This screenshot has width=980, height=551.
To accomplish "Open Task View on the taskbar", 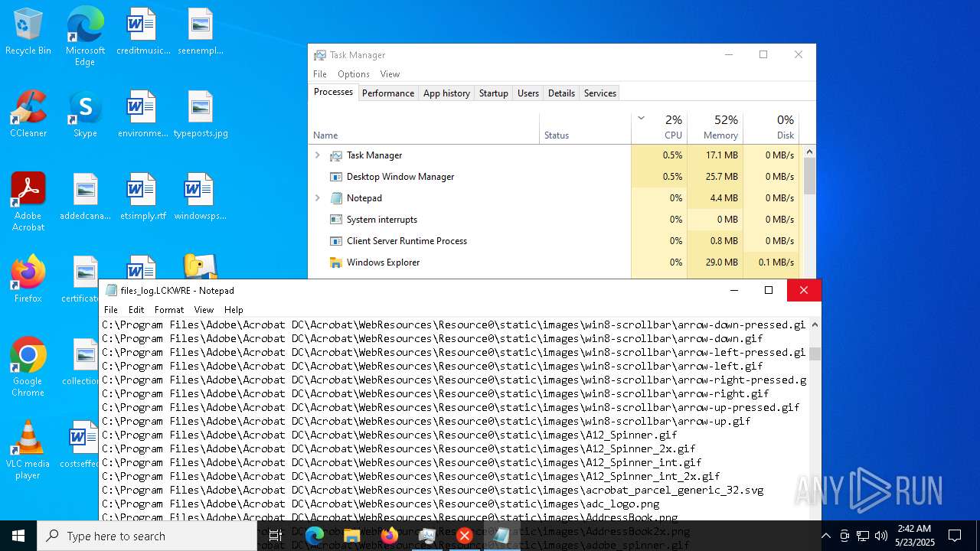I will click(x=276, y=536).
